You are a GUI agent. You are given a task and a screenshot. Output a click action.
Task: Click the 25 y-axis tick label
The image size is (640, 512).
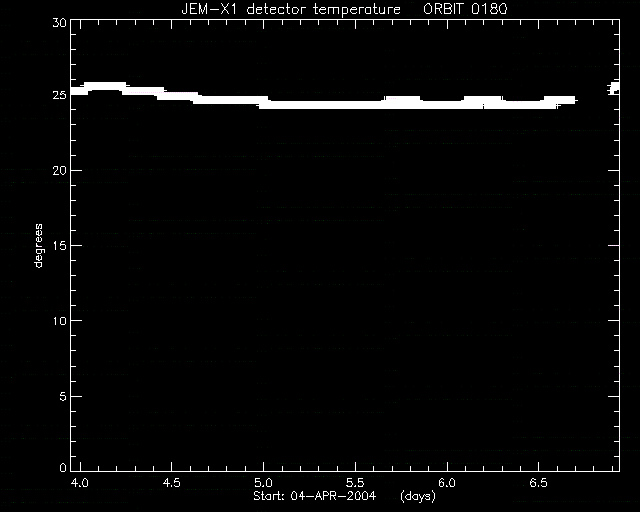coord(60,95)
